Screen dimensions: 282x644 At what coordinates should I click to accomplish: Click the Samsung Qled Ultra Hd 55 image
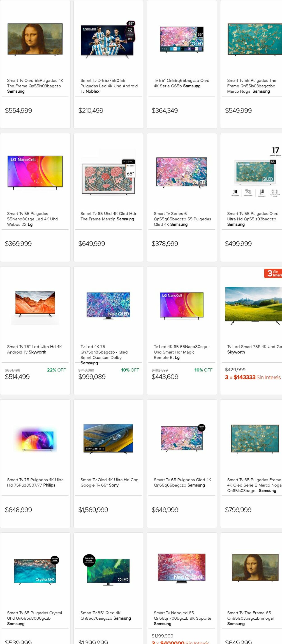pos(255,173)
